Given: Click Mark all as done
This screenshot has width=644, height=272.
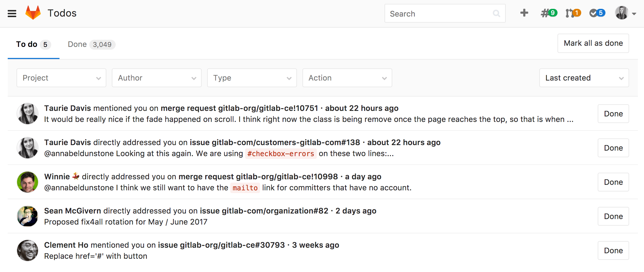Looking at the screenshot, I should (593, 43).
